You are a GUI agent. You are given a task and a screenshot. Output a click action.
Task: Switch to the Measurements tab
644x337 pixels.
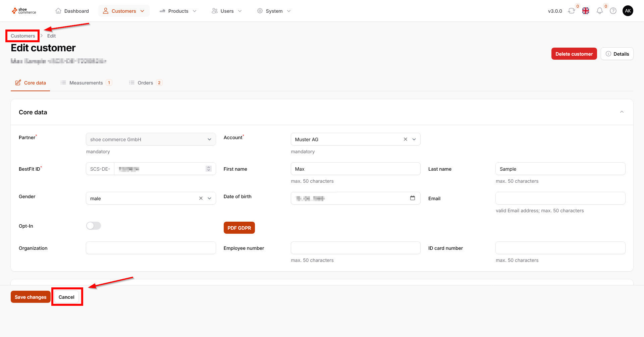86,83
